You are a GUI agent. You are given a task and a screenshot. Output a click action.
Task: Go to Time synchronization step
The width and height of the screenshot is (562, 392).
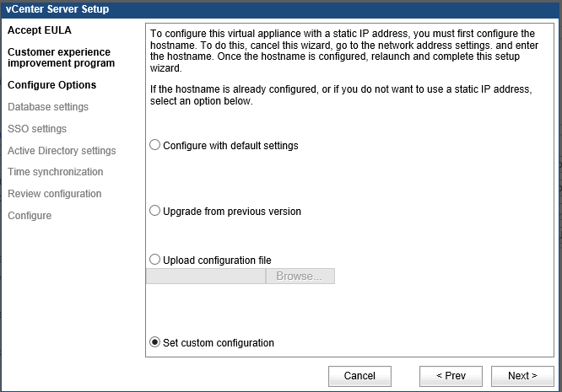tap(55, 172)
